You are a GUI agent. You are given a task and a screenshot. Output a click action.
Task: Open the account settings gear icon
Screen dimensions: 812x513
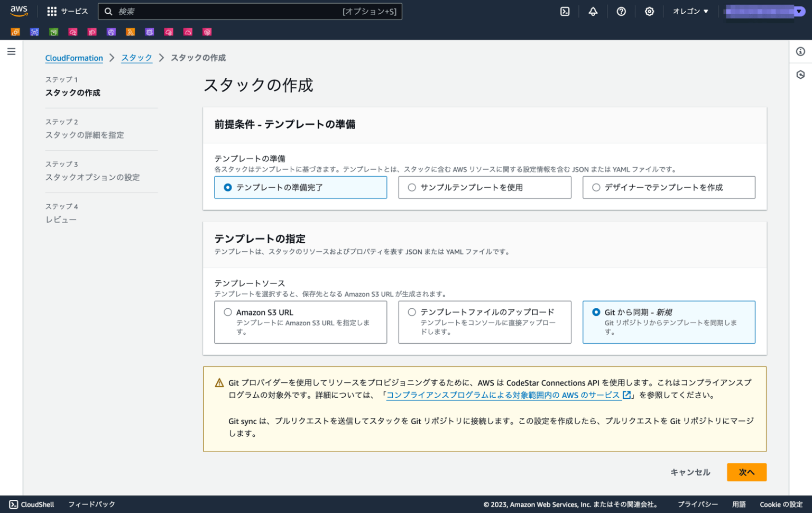coord(649,11)
